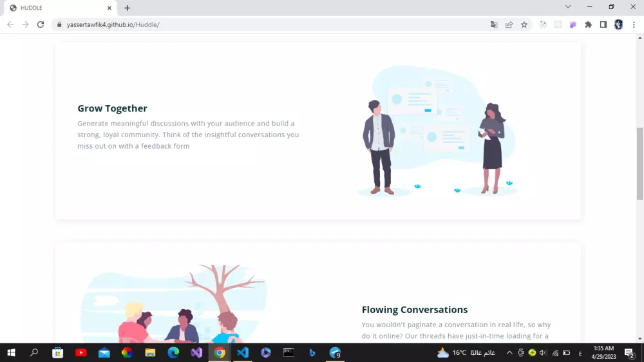Open the Google Translate page icon
The width and height of the screenshot is (644, 362).
[x=494, y=24]
